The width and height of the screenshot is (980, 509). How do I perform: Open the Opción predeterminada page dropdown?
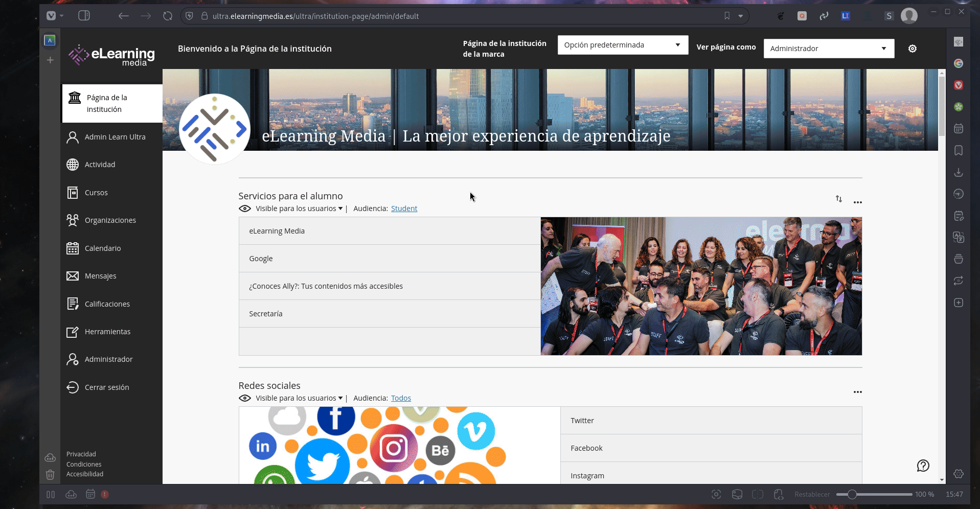623,45
